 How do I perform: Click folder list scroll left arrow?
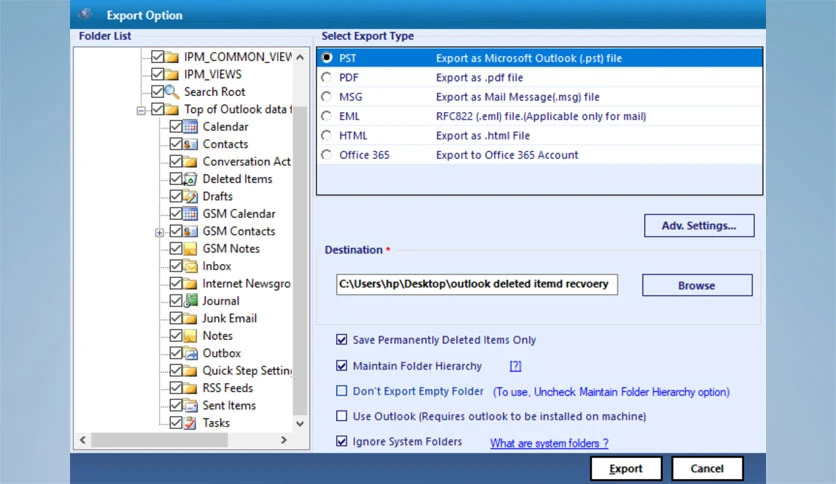[x=83, y=440]
